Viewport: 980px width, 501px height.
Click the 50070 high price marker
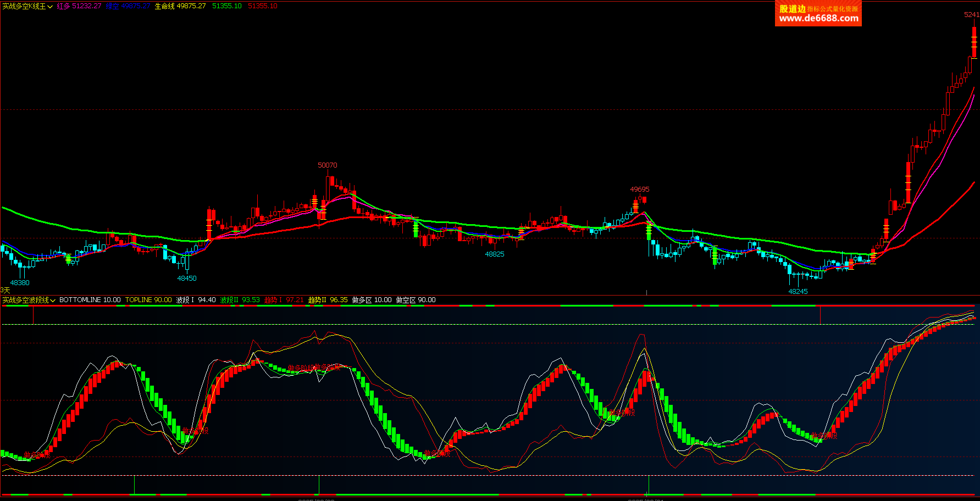tap(328, 165)
